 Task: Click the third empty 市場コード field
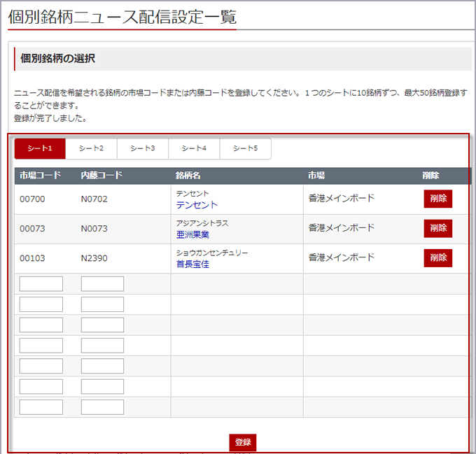(x=41, y=325)
